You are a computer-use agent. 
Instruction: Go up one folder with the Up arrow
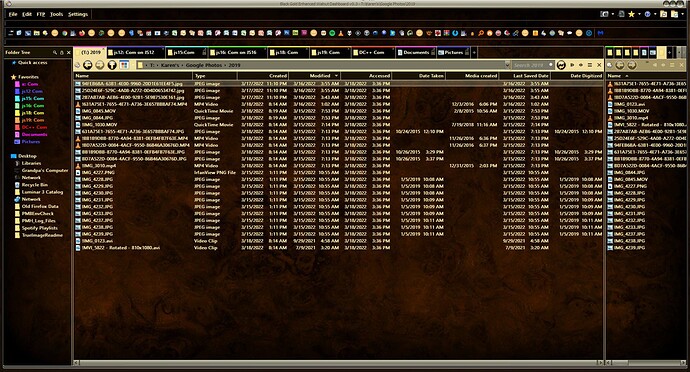coord(112,65)
